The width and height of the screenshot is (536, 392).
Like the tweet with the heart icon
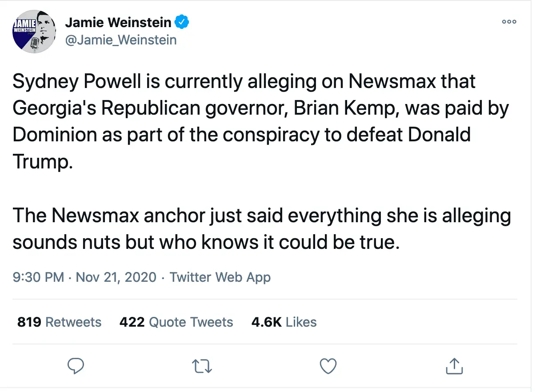(328, 366)
